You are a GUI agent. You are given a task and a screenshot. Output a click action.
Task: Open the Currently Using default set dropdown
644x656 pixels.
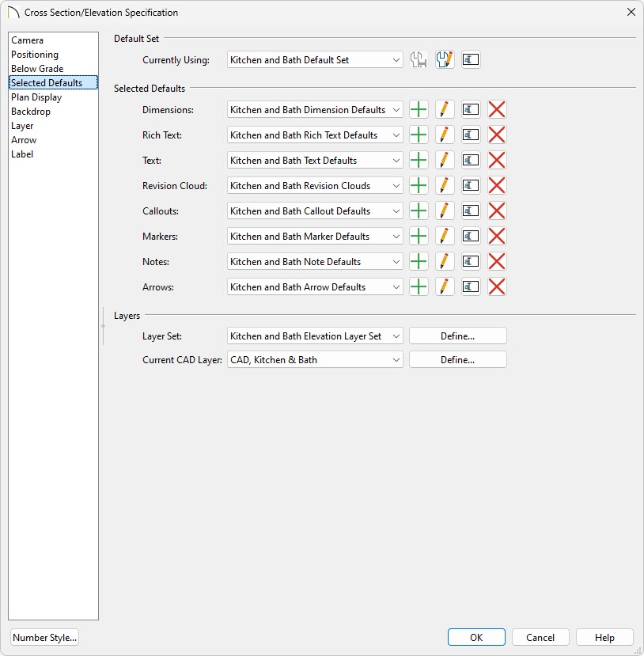tap(315, 60)
